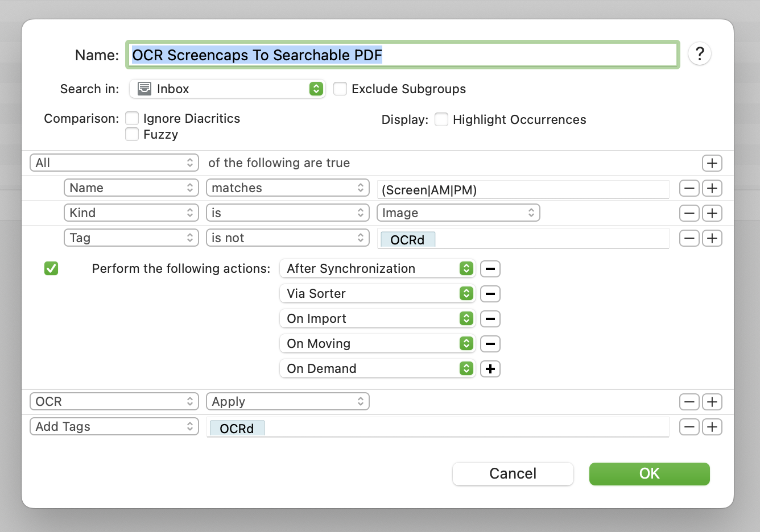Screen dimensions: 760x532
Task: Remove the Name matches condition row
Action: point(689,188)
